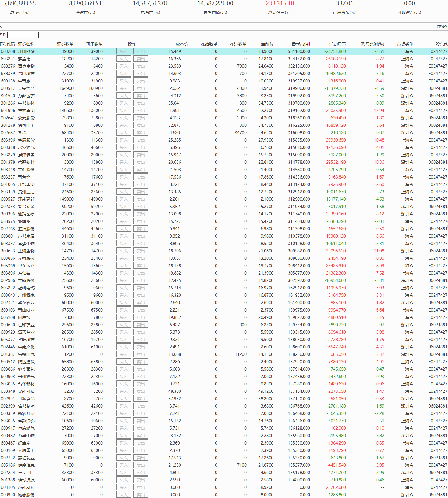Sell 腾达建设 via its 卖出 button
Screen dimensions: 448x498
point(141,362)
